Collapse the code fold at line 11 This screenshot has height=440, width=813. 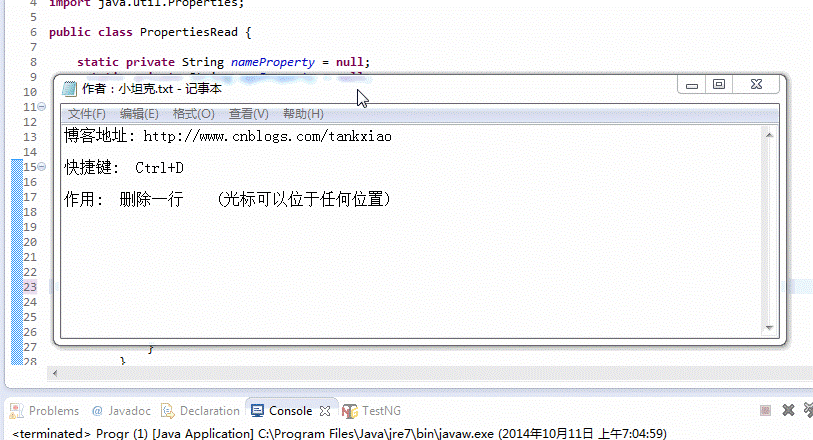point(41,107)
